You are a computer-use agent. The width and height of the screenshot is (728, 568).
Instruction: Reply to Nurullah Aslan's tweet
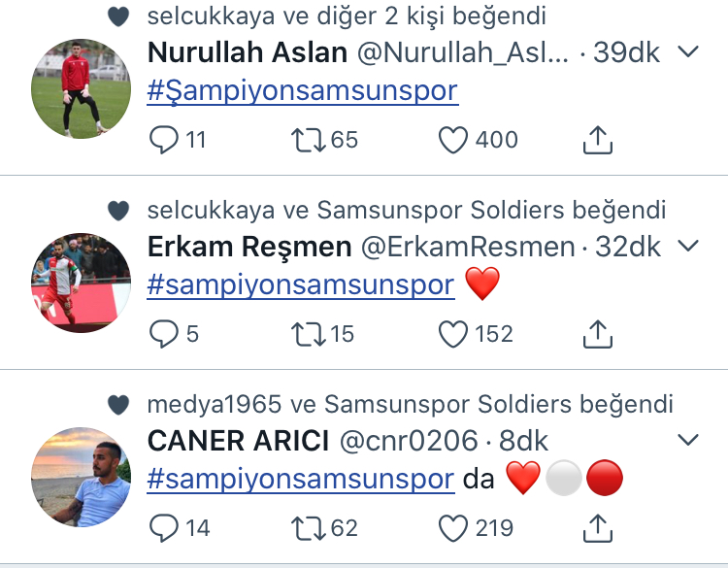pyautogui.click(x=163, y=140)
